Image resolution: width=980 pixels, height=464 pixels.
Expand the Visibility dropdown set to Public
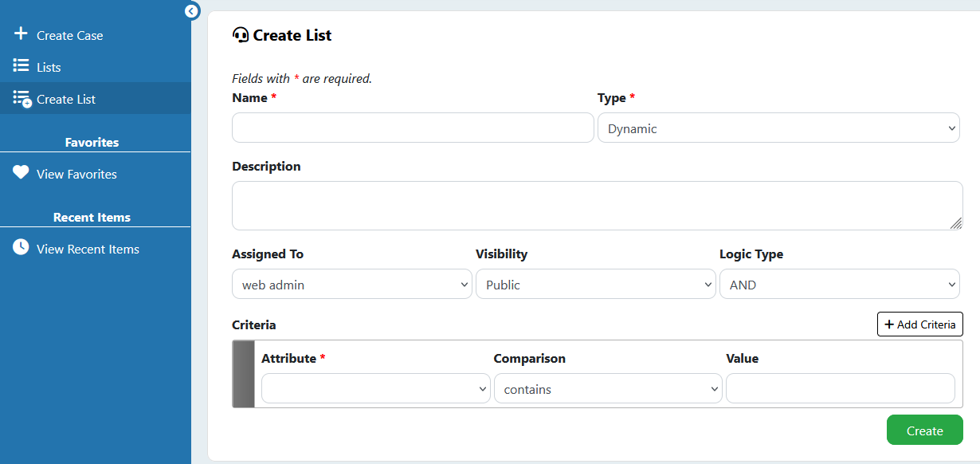[x=596, y=284]
